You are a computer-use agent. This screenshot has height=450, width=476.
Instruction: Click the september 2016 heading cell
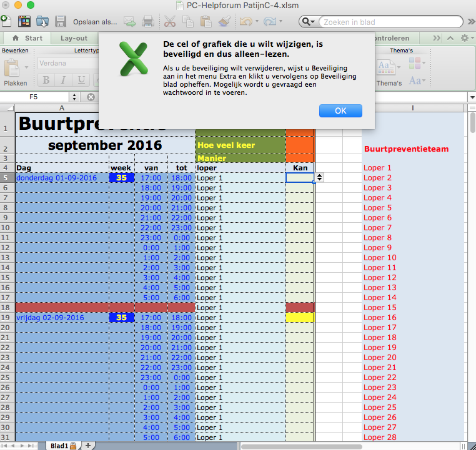pyautogui.click(x=105, y=145)
